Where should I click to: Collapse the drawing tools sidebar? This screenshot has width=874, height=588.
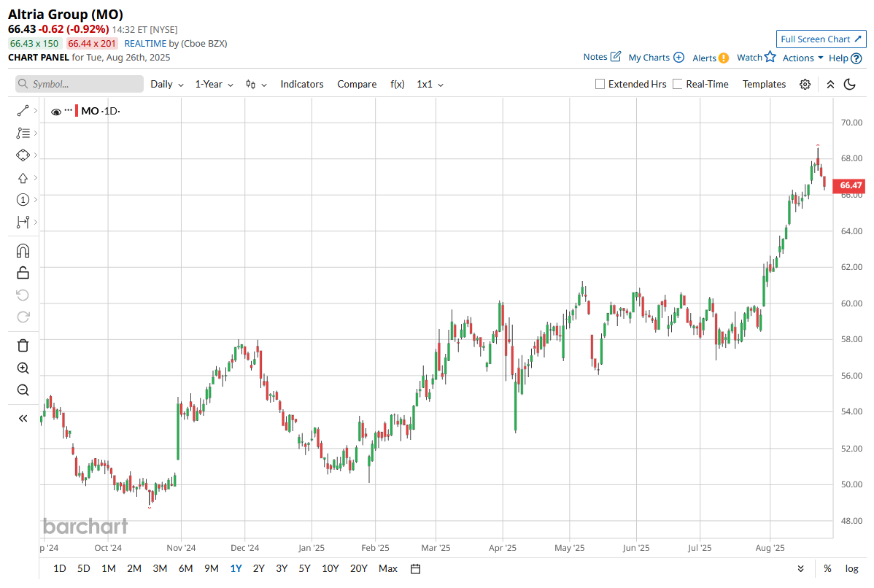click(23, 418)
